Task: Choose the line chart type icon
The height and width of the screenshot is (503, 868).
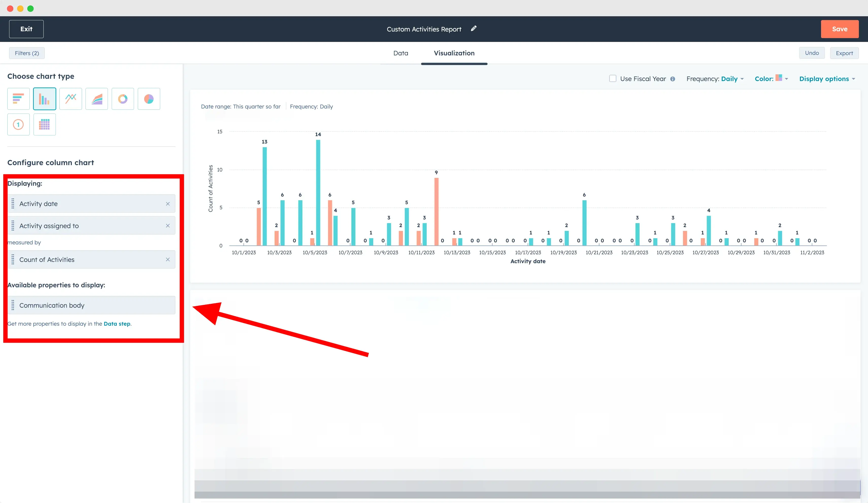Action: (x=71, y=99)
